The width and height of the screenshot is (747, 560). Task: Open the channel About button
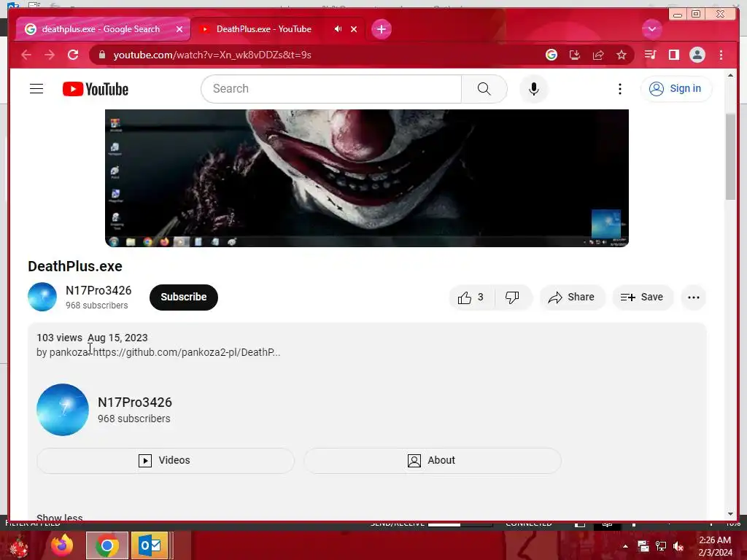433,461
